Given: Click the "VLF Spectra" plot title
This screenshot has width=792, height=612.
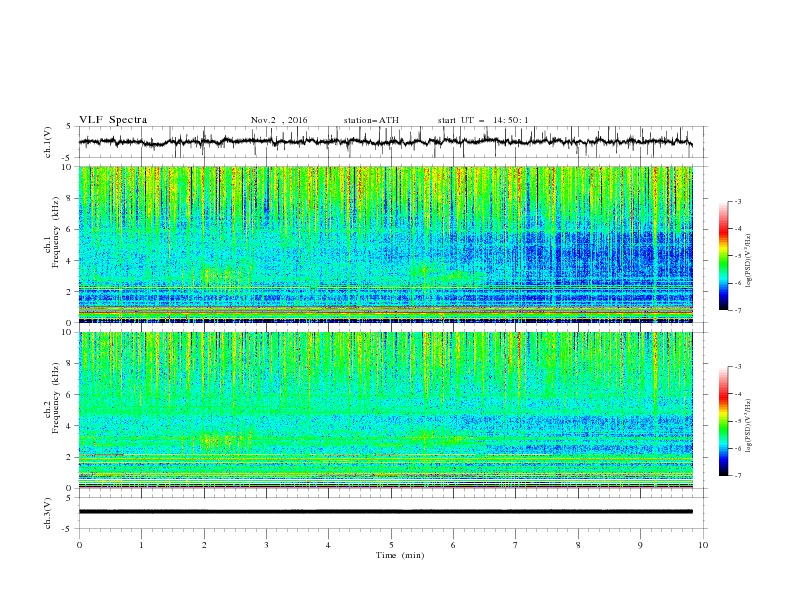Looking at the screenshot, I should tap(113, 120).
